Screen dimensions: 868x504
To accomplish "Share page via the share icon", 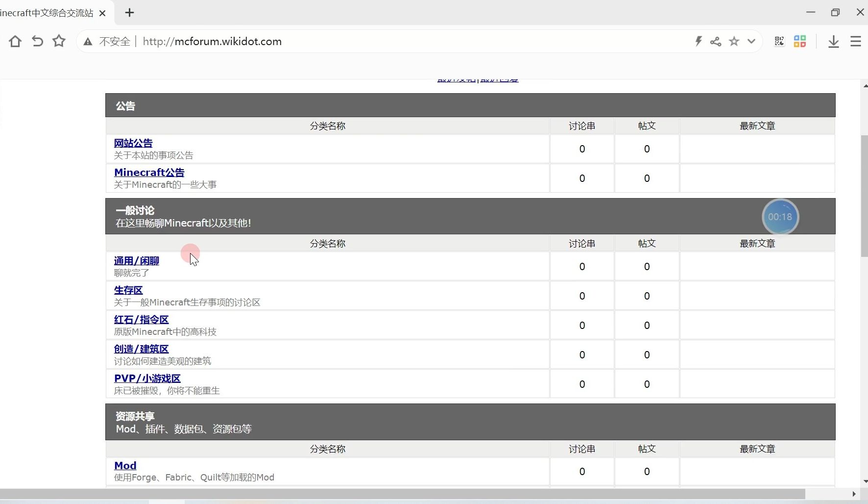I will pos(716,41).
